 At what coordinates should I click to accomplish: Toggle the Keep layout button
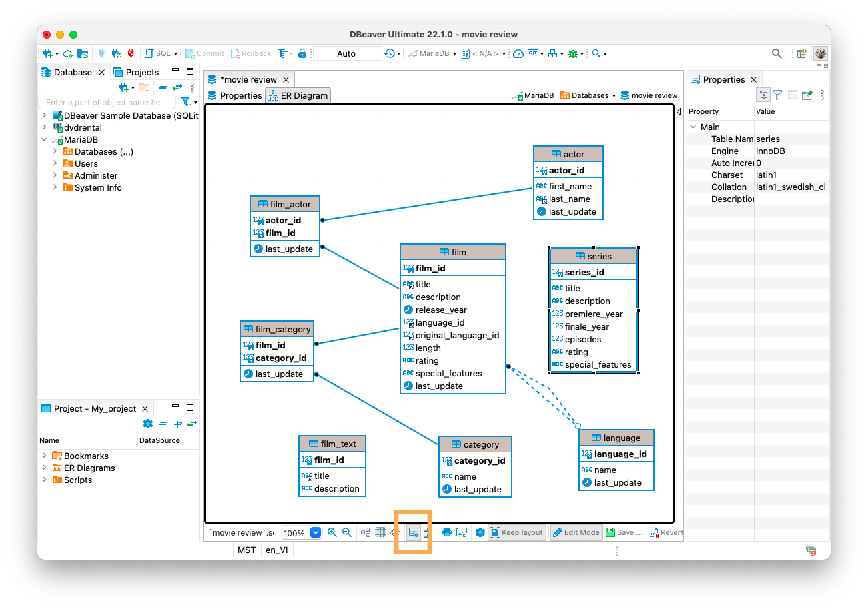pos(516,532)
